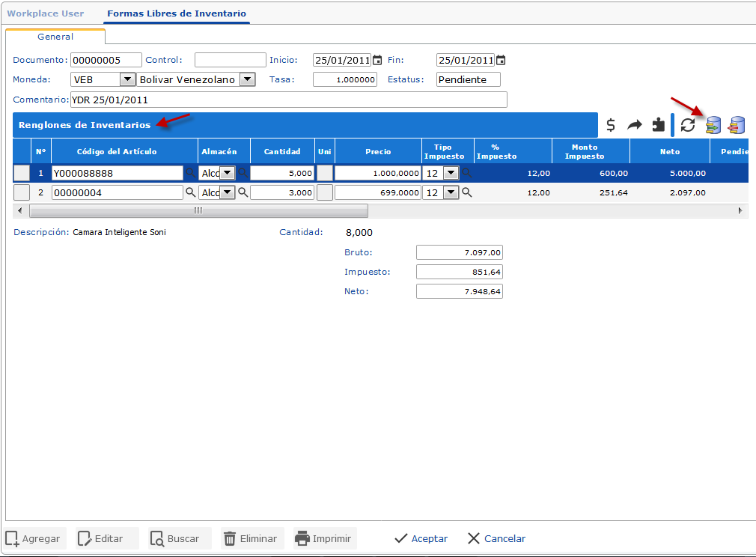The width and height of the screenshot is (756, 557).
Task: Click the refresh arrows icon
Action: point(688,125)
